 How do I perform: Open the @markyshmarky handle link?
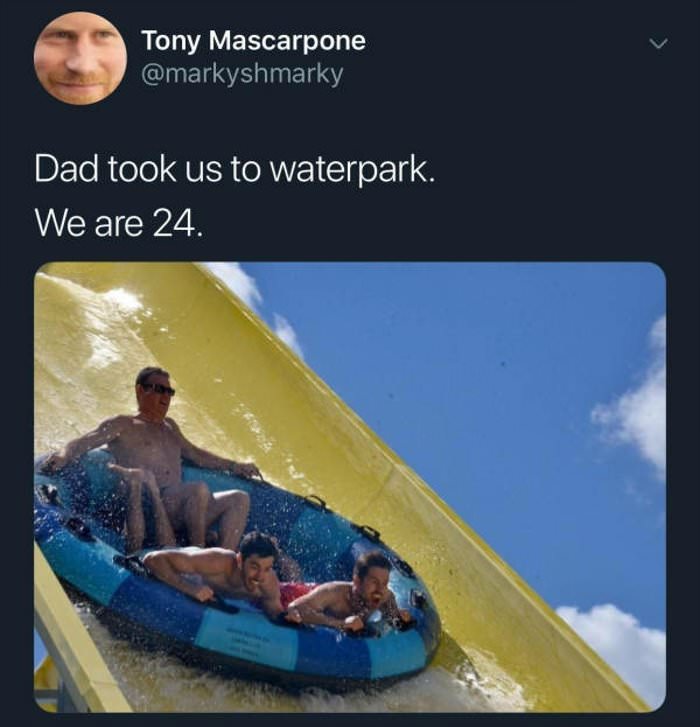click(x=242, y=74)
